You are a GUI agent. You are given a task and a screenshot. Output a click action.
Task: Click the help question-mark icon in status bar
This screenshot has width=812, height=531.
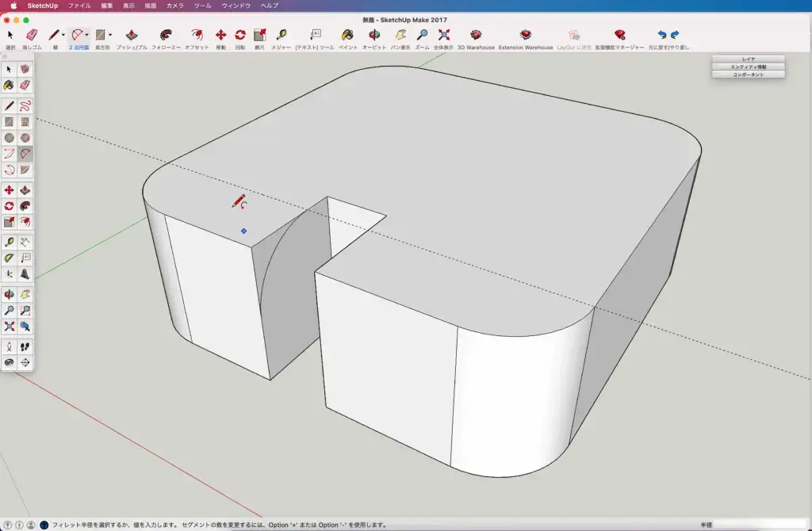tap(44, 525)
